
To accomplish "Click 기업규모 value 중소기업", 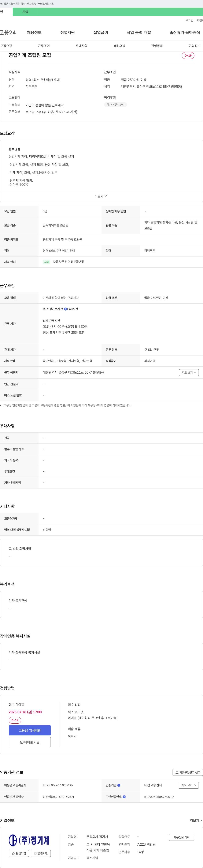I will [92, 858].
